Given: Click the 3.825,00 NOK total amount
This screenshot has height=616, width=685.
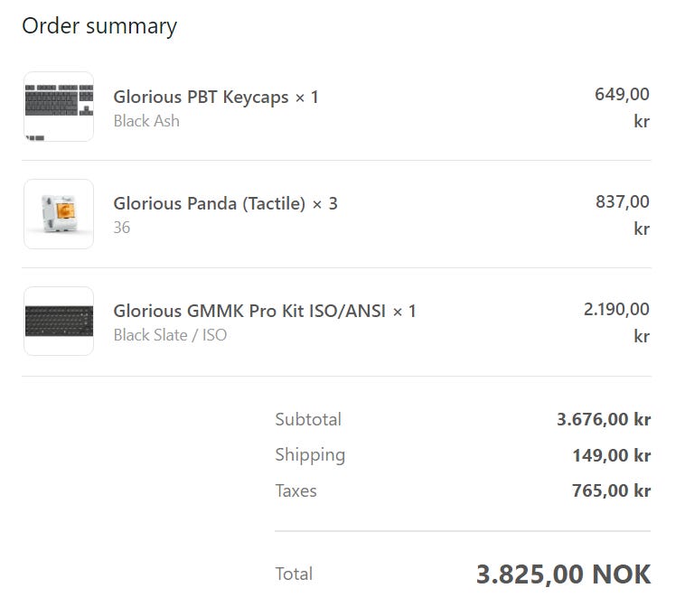Looking at the screenshot, I should [x=563, y=574].
